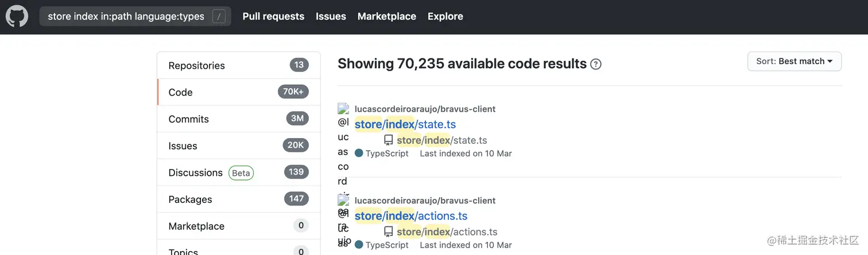Click the repo icon beside store/index/state.ts path

tap(389, 140)
